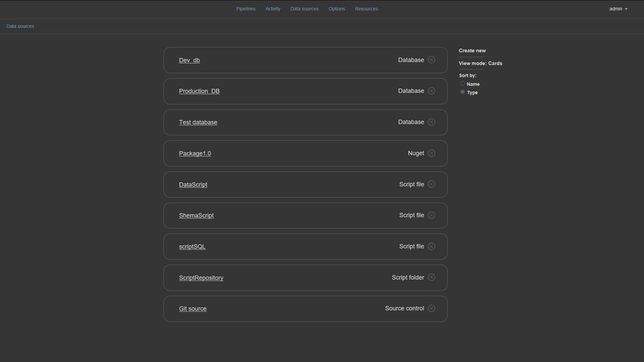644x362 pixels.
Task: Click the Database label on Dev_db card
Action: 411,60
